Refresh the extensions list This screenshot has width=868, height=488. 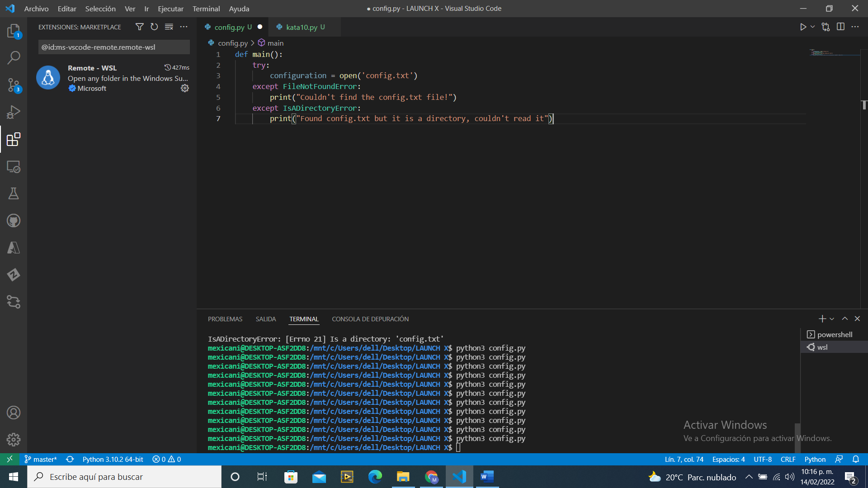pyautogui.click(x=154, y=27)
